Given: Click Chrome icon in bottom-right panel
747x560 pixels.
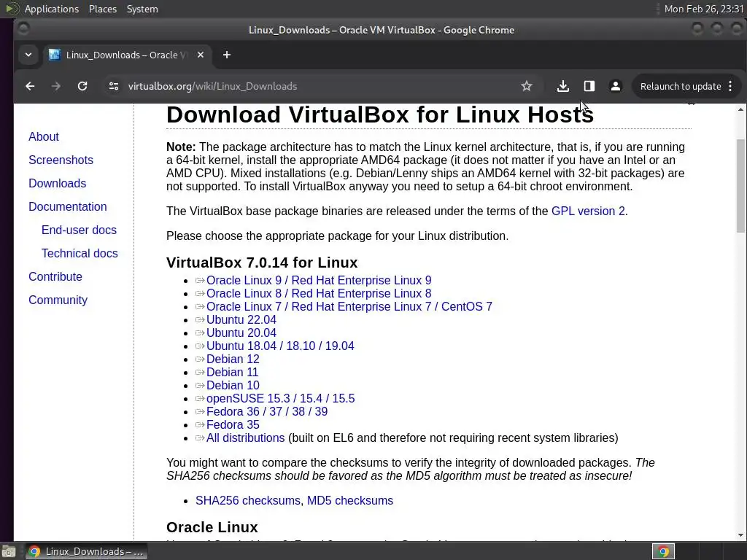Looking at the screenshot, I should [x=663, y=551].
